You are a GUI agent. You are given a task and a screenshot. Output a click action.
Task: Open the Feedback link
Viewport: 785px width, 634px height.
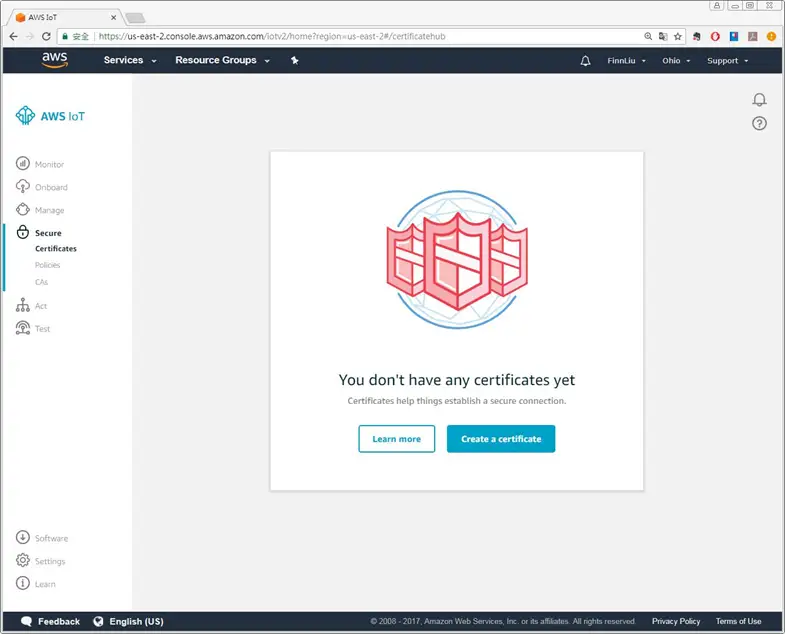pos(59,621)
